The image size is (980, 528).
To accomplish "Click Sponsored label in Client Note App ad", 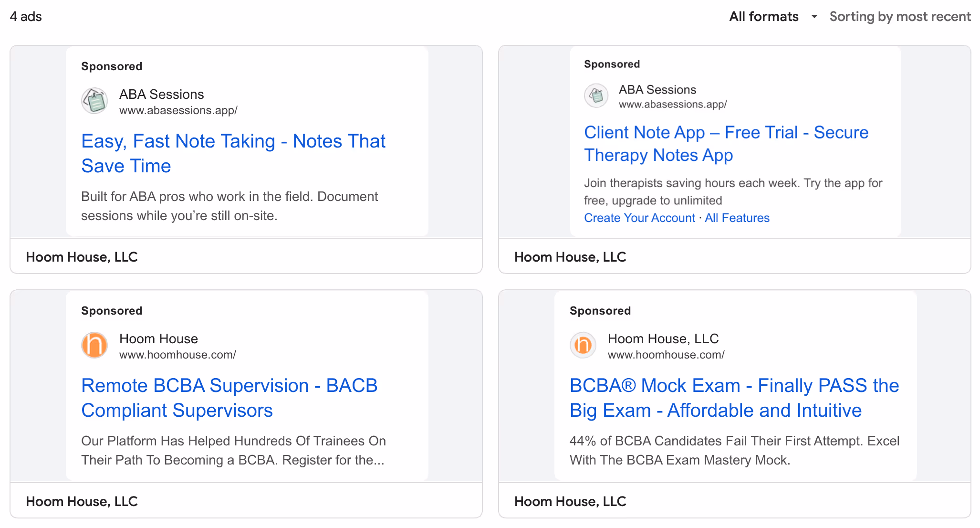I will click(612, 64).
